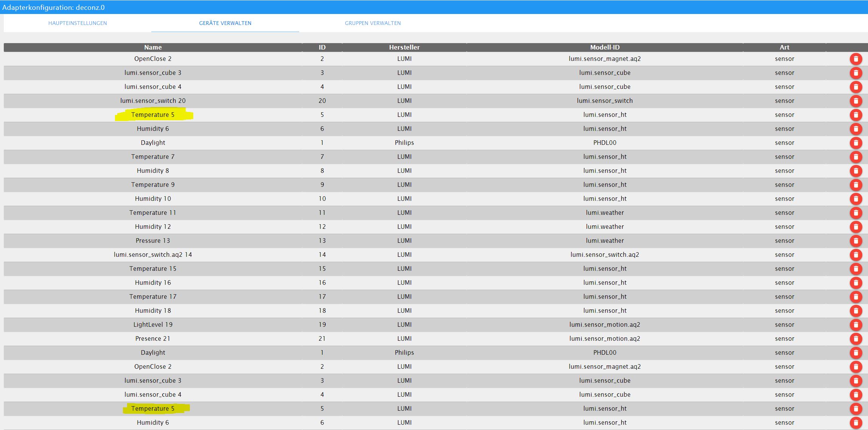The width and height of the screenshot is (868, 430).
Task: Select the Hersteller column header
Action: [x=404, y=47]
